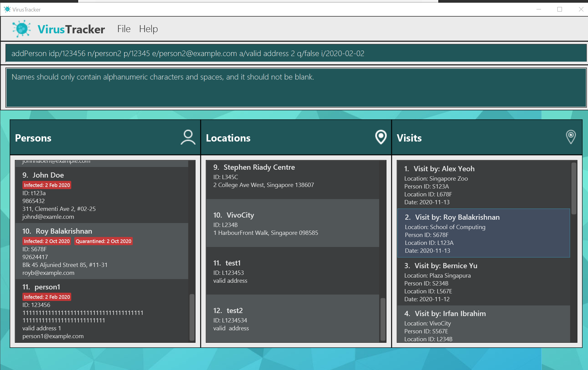Maximize the VirusTracker window

tap(560, 9)
